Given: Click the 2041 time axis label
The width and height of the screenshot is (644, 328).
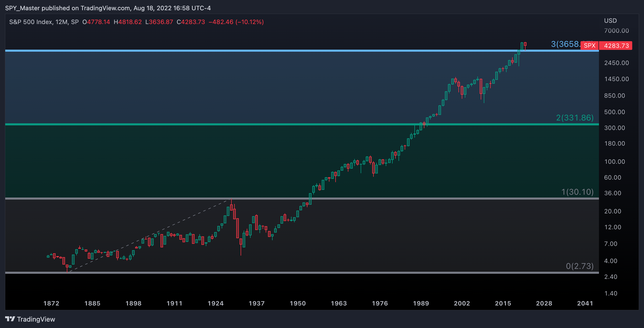Looking at the screenshot, I should [x=585, y=303].
